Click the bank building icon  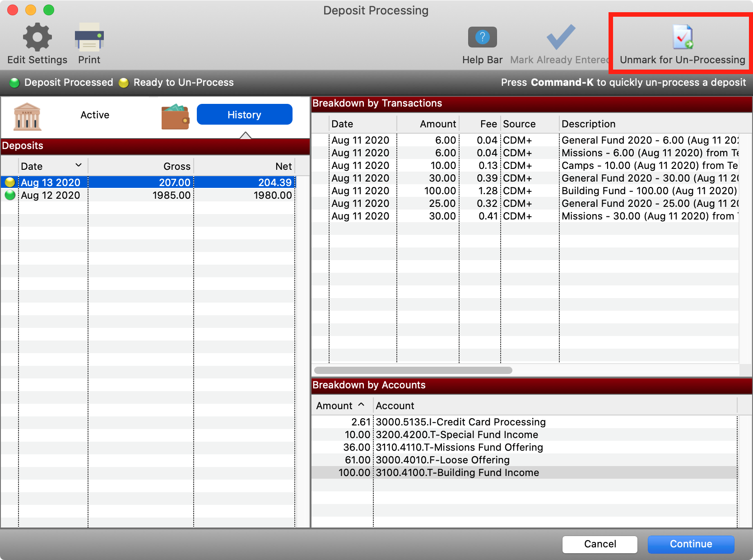28,117
